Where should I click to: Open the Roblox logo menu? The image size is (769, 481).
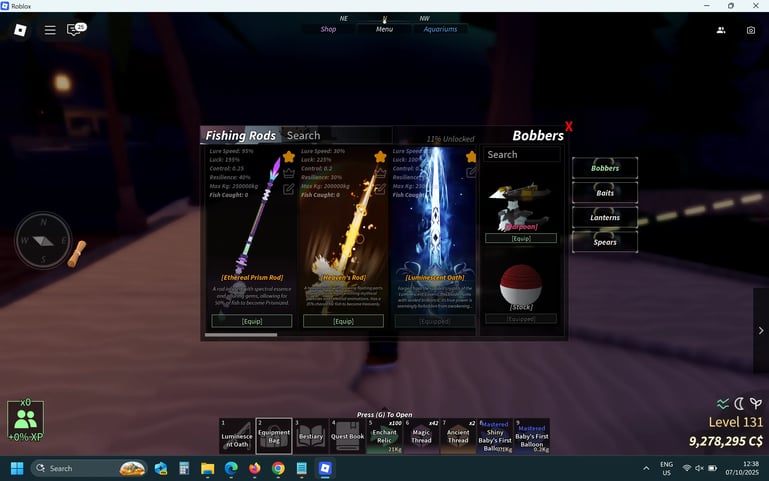pyautogui.click(x=20, y=30)
